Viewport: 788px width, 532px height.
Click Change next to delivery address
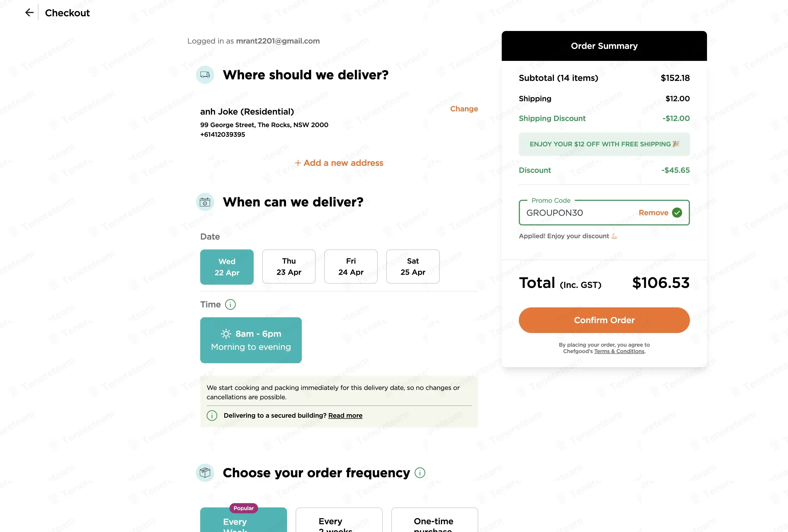[464, 109]
